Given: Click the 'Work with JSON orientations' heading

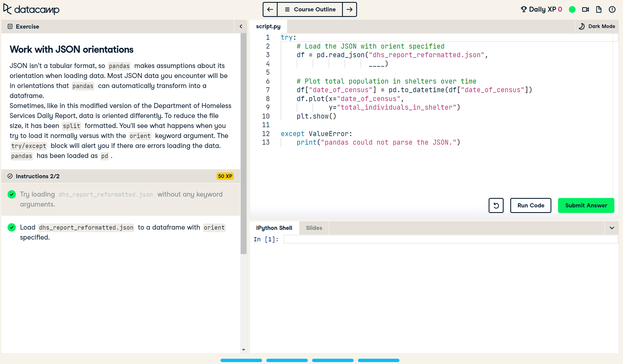Looking at the screenshot, I should [72, 49].
